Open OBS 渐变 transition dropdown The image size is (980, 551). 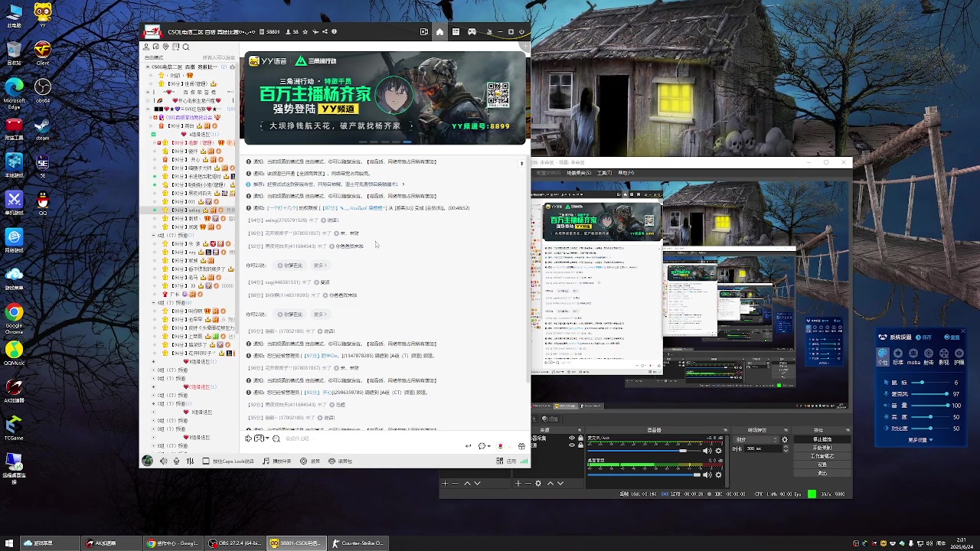(756, 439)
